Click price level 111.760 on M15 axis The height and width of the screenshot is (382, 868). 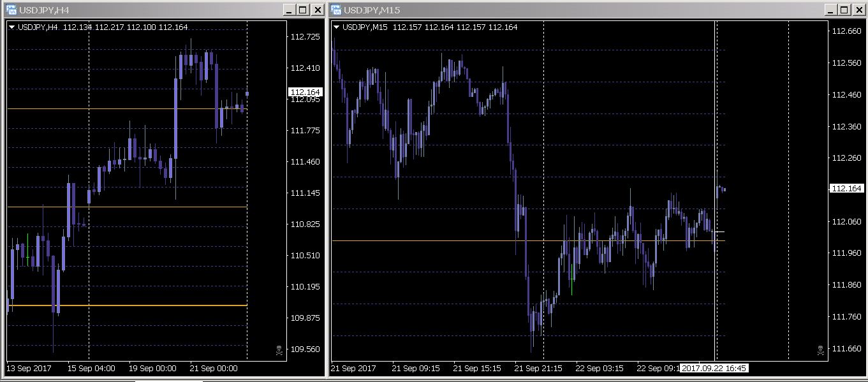coord(846,316)
